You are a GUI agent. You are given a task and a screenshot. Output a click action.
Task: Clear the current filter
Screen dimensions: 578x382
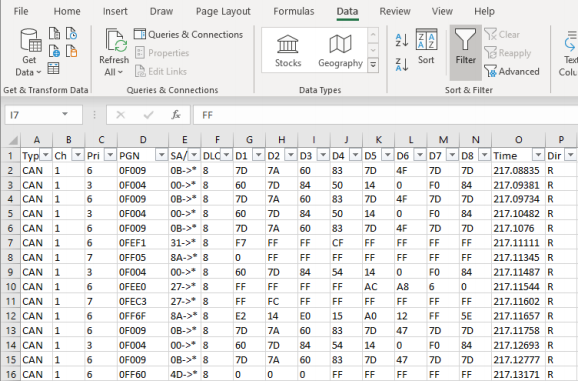pyautogui.click(x=502, y=34)
